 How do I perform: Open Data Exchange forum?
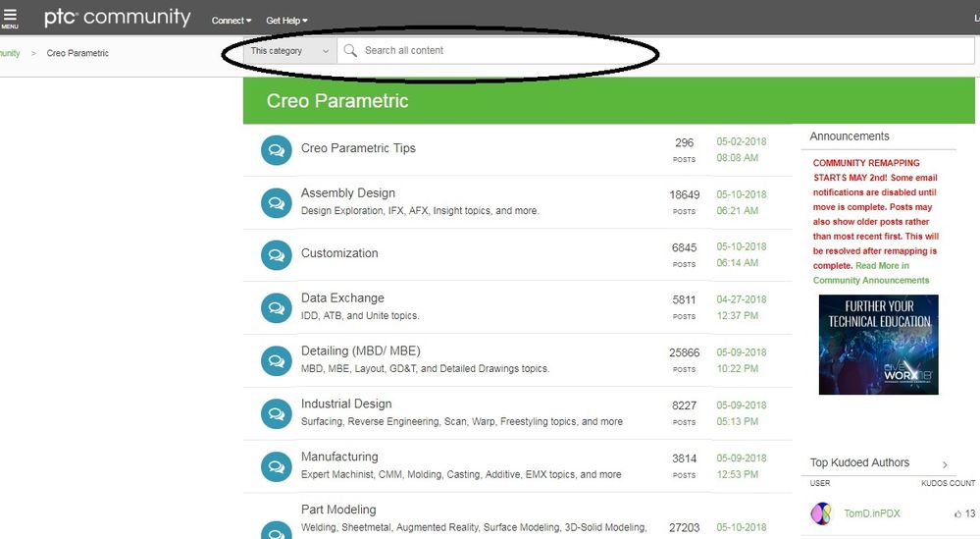(342, 298)
